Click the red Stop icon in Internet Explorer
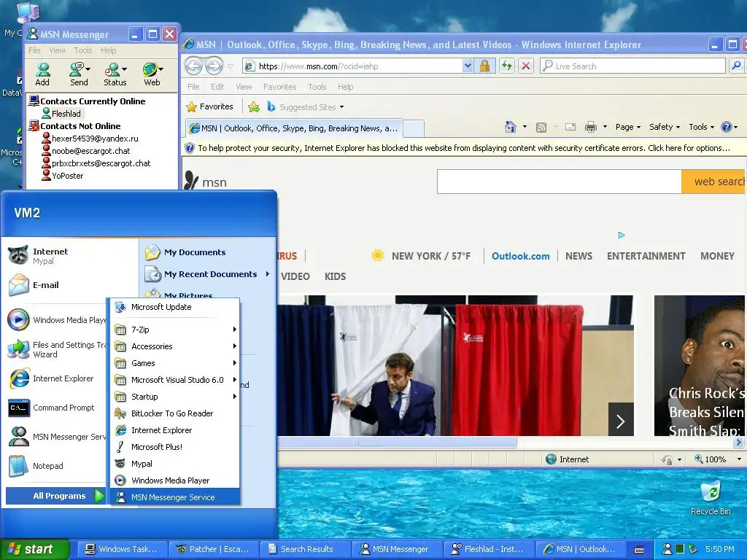 (526, 66)
